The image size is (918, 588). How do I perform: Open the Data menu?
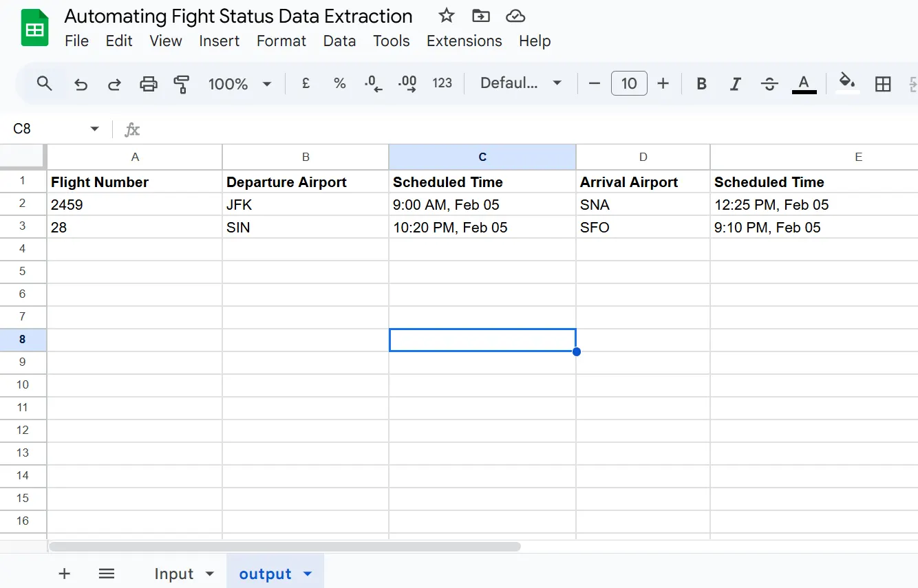point(339,41)
